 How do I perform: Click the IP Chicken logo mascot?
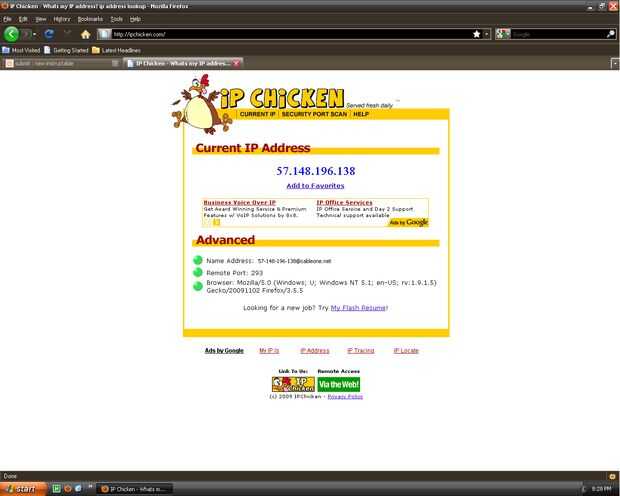200,105
